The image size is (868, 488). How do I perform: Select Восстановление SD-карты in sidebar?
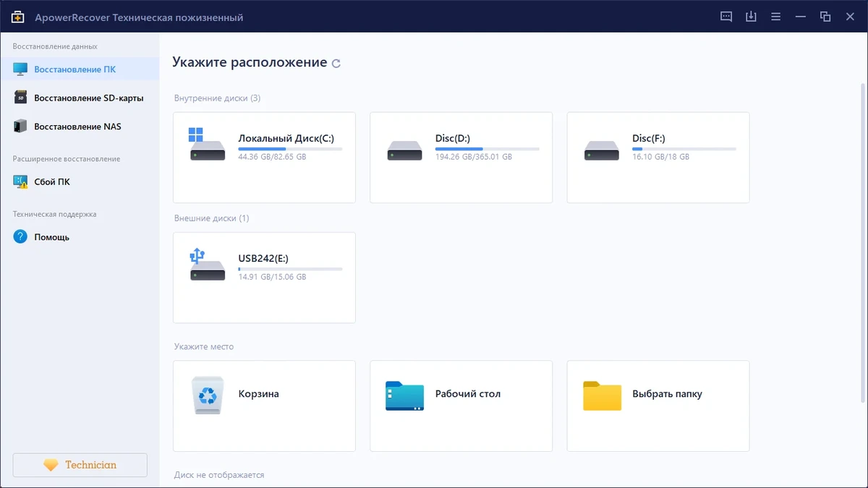80,98
